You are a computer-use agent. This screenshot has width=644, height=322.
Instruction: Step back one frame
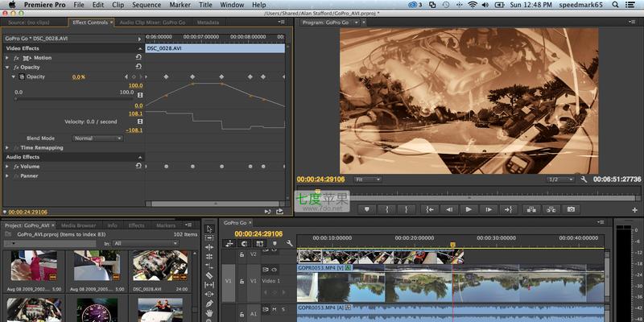click(449, 209)
